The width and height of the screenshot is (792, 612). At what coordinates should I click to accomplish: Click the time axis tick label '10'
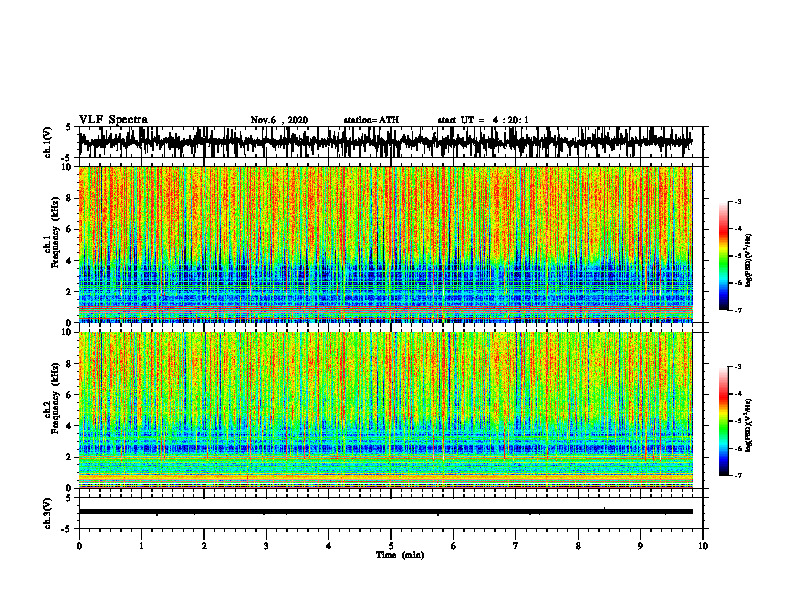(x=703, y=546)
